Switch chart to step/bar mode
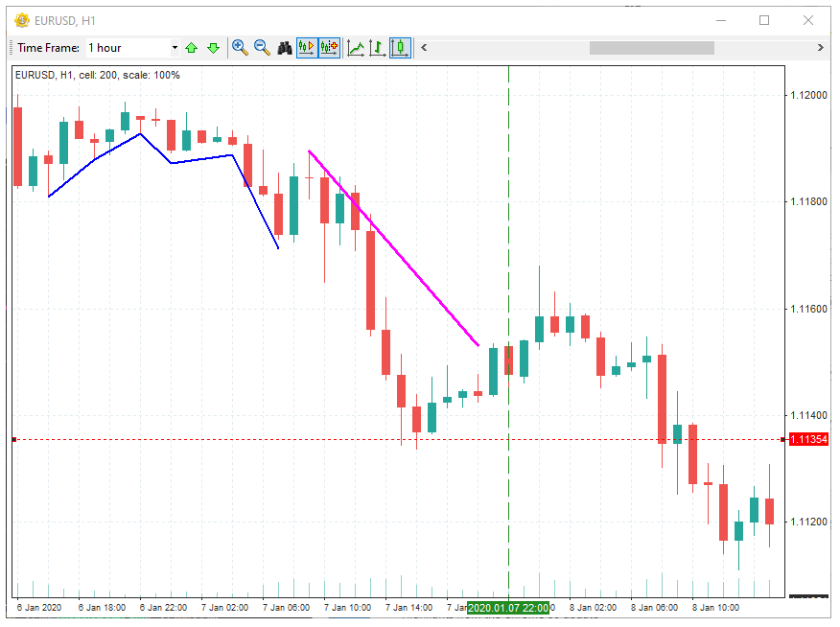Screen dimensions: 840x627 point(376,46)
